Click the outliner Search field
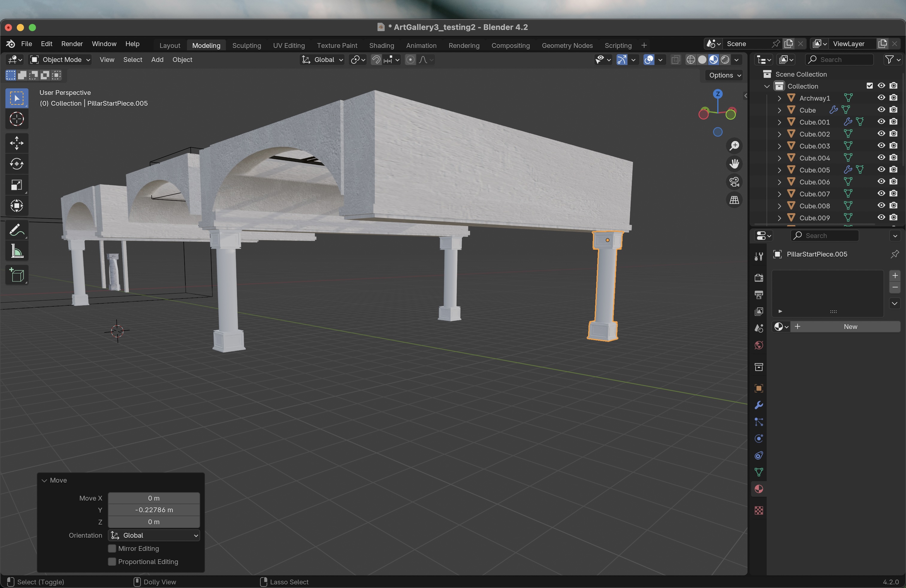 pyautogui.click(x=839, y=60)
